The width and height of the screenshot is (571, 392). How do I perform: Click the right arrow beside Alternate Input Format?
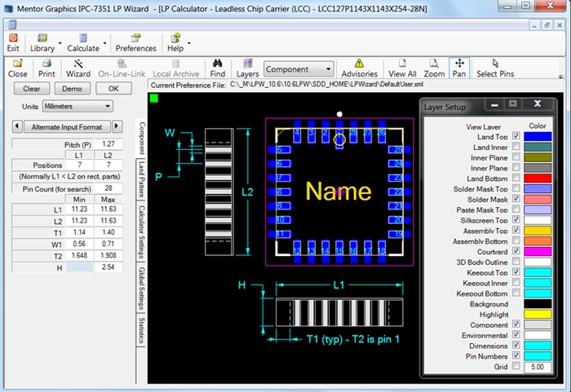pyautogui.click(x=117, y=126)
